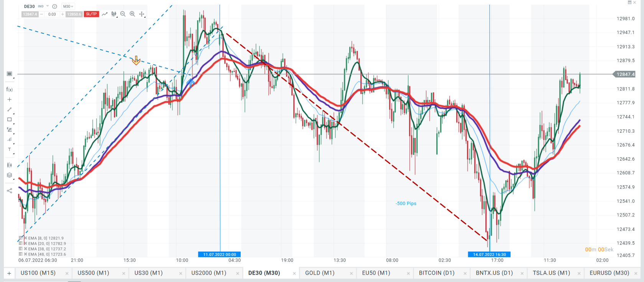Close the US500 (M1) tab
The image size is (644, 282).
(123, 274)
